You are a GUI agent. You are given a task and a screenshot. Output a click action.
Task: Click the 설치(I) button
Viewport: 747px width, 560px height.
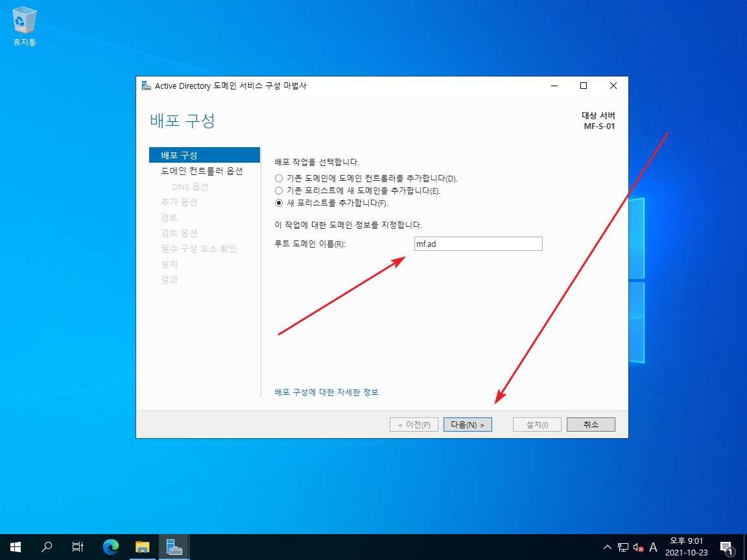coord(537,425)
